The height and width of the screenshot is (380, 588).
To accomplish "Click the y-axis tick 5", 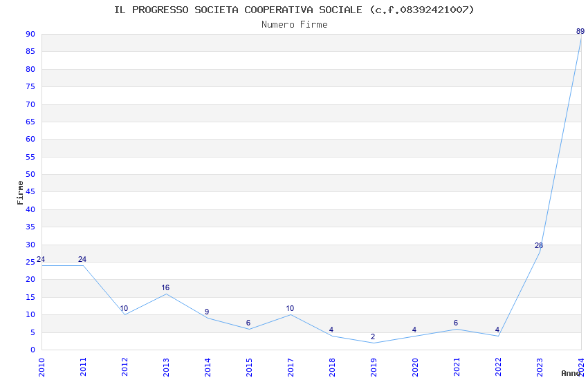I will click(33, 332).
